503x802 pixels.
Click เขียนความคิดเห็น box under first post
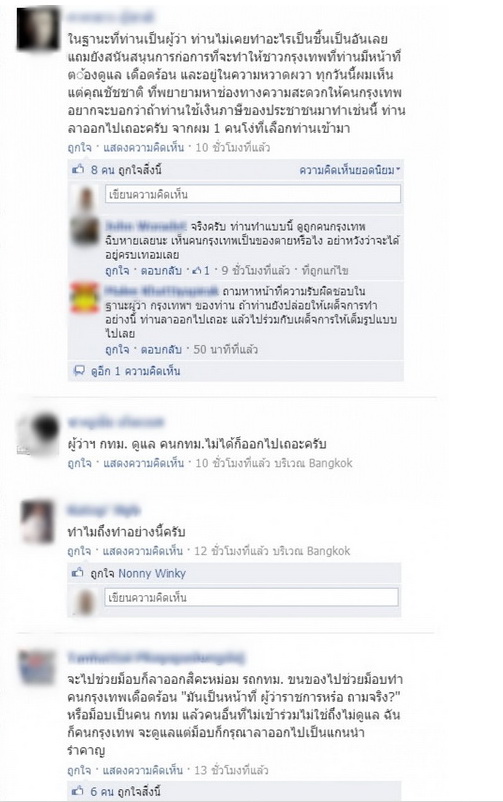coord(253,194)
